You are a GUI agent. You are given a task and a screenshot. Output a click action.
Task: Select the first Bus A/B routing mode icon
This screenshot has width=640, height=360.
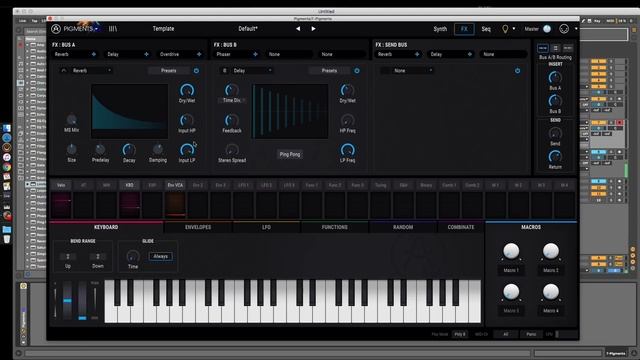pyautogui.click(x=542, y=48)
